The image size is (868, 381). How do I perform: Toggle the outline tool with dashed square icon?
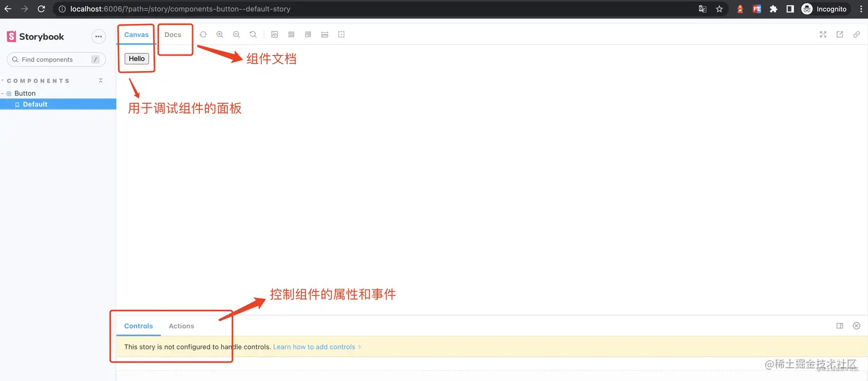[x=341, y=34]
